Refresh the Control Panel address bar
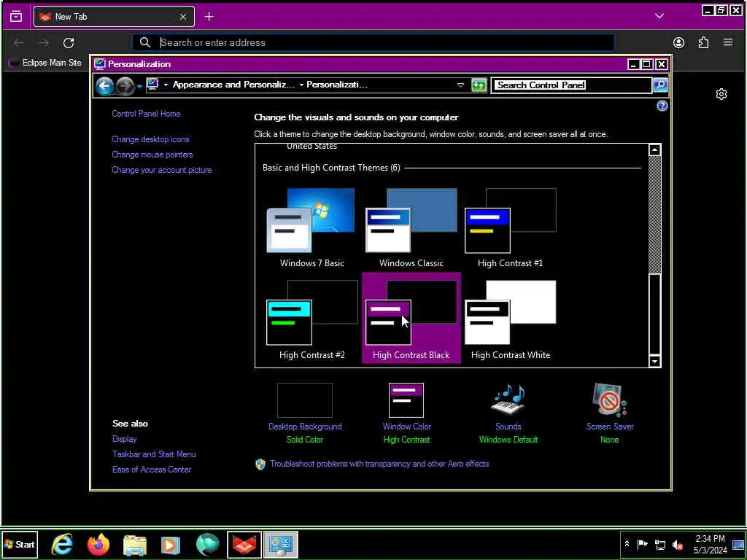 [x=479, y=85]
